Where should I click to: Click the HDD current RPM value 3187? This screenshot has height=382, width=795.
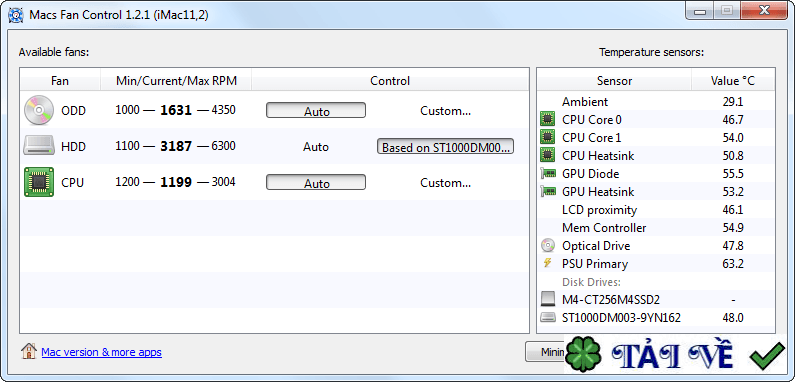point(176,147)
